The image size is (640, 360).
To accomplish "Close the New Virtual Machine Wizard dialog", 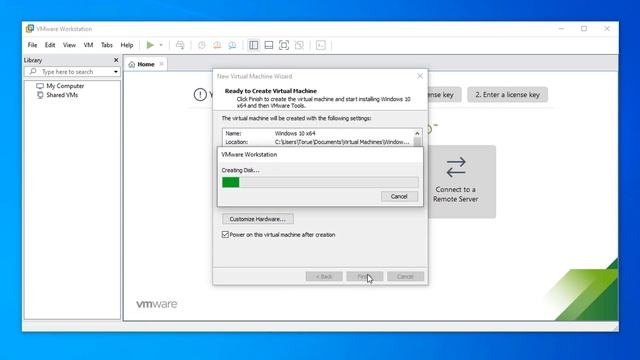I will click(x=420, y=76).
